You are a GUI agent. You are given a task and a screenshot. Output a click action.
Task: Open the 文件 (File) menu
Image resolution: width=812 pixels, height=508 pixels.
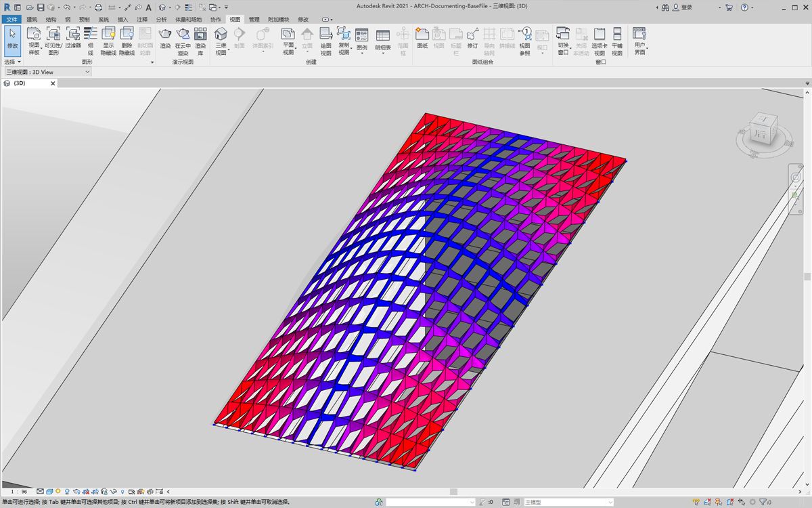[x=12, y=20]
